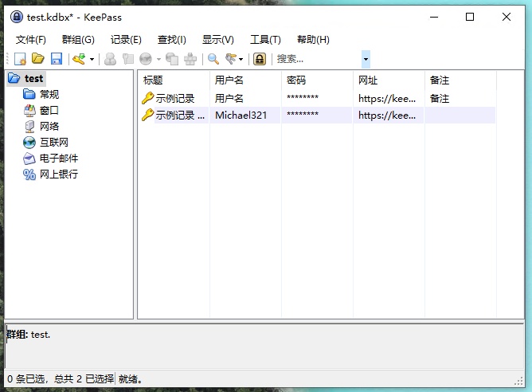Expand the quick search dropdown arrow
The height and width of the screenshot is (392, 532).
366,59
